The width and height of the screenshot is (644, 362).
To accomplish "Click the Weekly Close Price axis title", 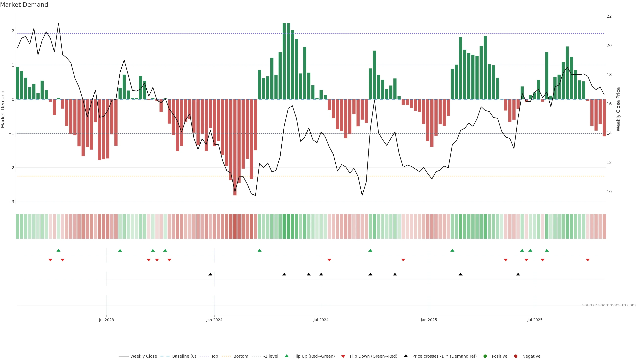I will pos(618,109).
